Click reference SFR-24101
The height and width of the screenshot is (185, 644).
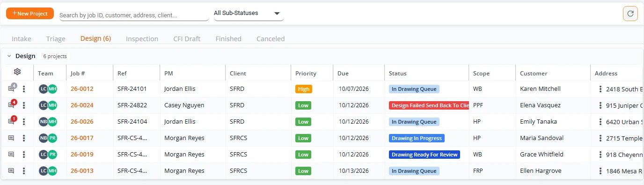(x=132, y=89)
